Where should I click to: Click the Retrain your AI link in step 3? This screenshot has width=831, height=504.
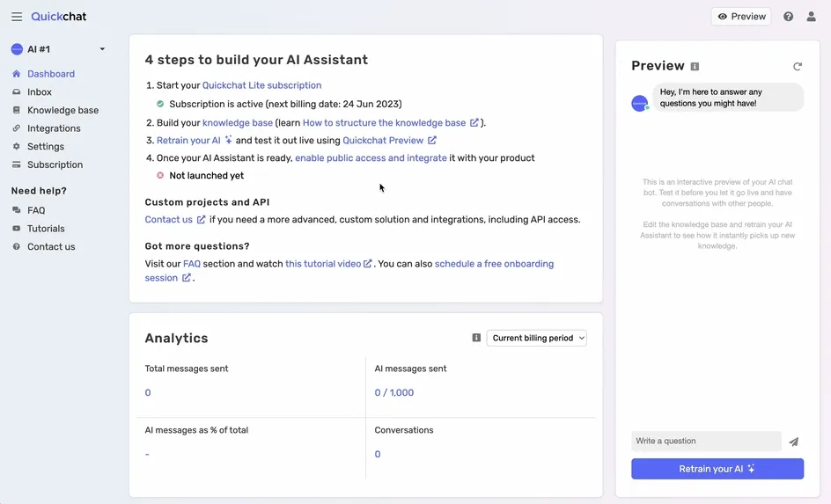pyautogui.click(x=194, y=141)
